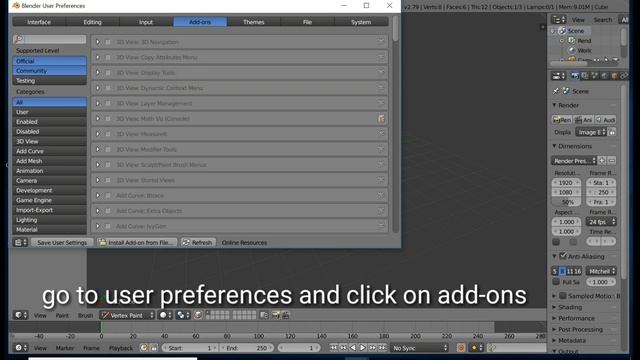Click the Math Vis (Console) add-on support icon
Screen dimensions: 640x360
[x=381, y=119]
